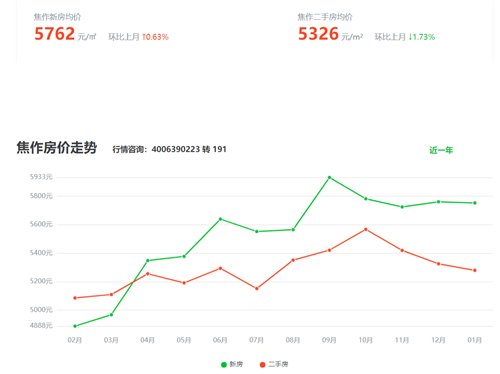Click the 10月 peak point on red line
This screenshot has width=500, height=374.
tap(366, 229)
